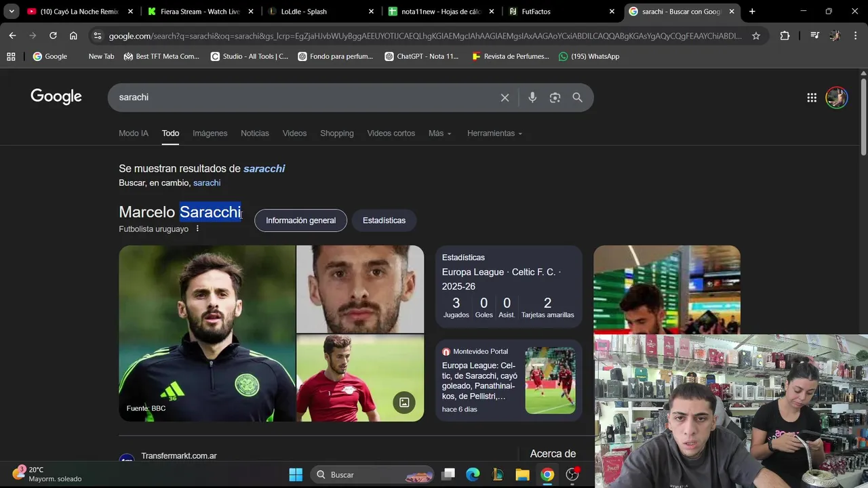
Task: Go to the Google logo homepage
Action: point(56,97)
